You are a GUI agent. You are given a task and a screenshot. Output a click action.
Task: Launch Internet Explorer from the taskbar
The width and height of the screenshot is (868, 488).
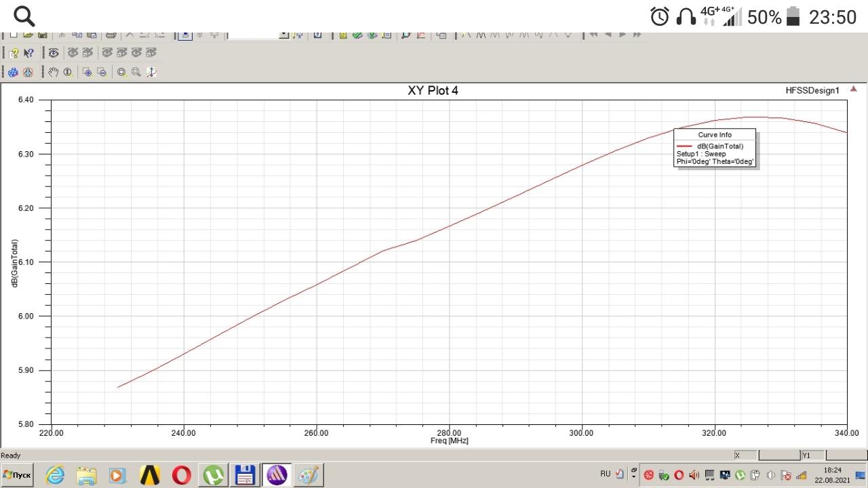click(x=55, y=475)
